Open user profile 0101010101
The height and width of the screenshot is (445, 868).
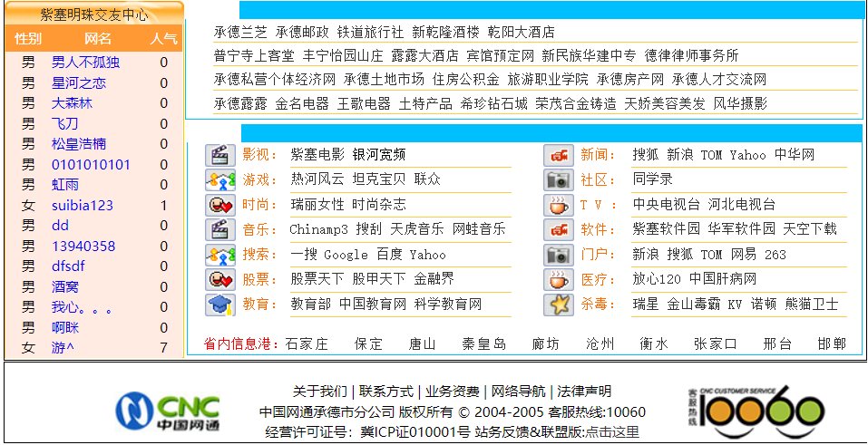tap(91, 164)
